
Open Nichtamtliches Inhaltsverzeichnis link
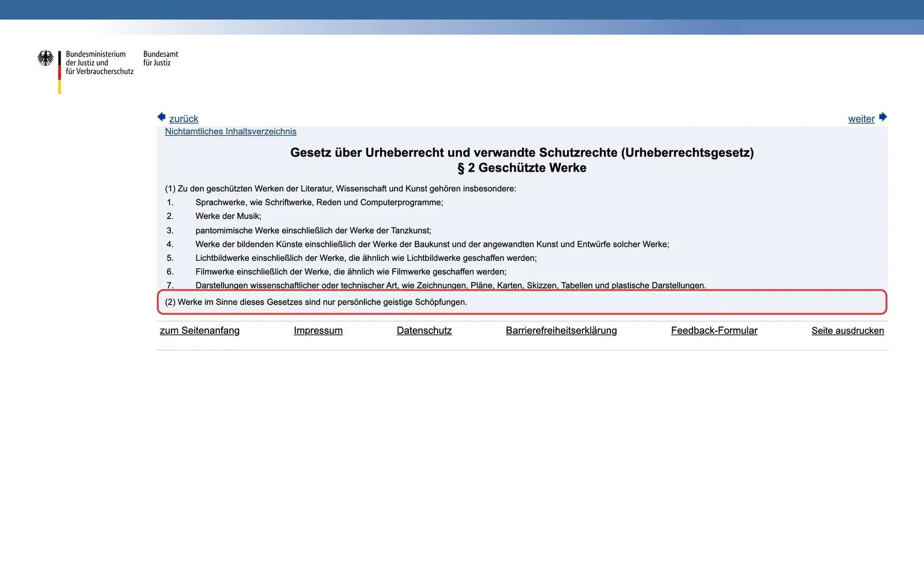pos(230,131)
